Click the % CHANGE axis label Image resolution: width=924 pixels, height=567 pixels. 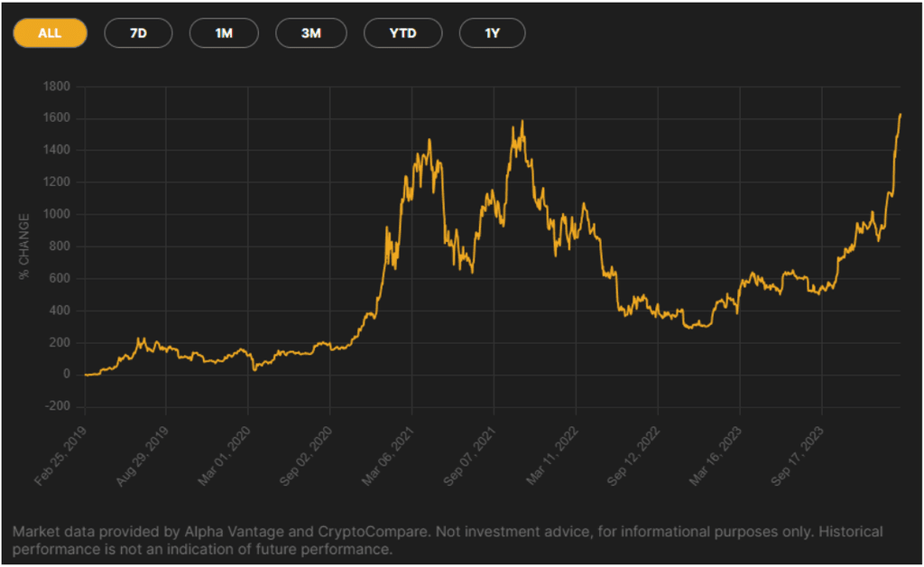coord(24,244)
